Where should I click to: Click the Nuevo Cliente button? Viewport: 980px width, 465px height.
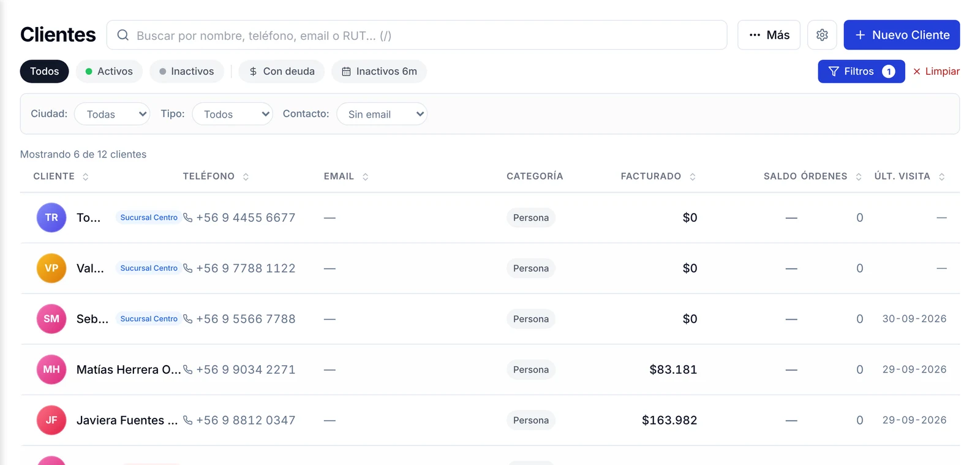point(902,35)
